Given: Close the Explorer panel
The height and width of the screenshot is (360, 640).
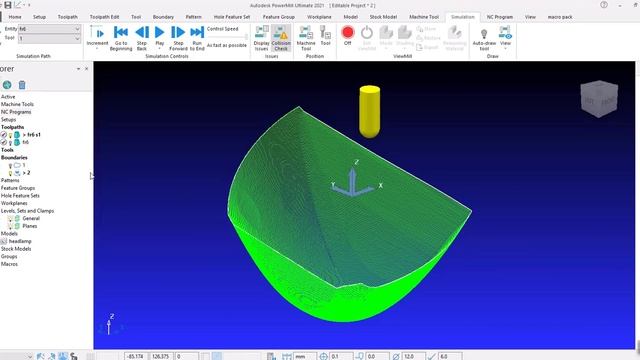Looking at the screenshot, I should click(x=86, y=69).
